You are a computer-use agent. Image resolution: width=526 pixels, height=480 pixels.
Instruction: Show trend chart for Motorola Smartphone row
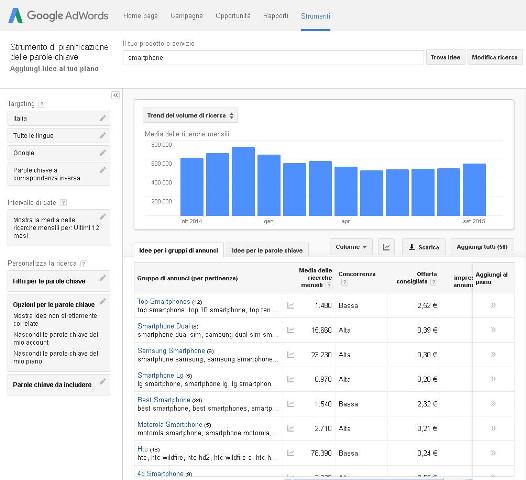(291, 428)
